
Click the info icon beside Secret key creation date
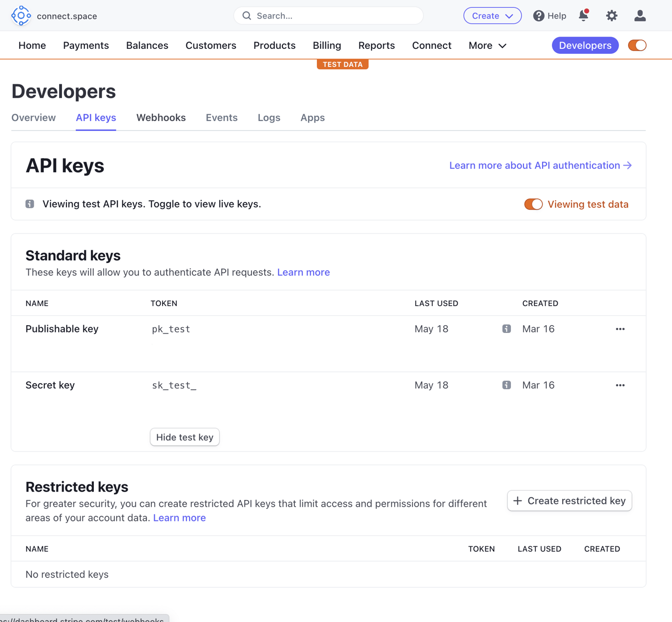click(506, 385)
